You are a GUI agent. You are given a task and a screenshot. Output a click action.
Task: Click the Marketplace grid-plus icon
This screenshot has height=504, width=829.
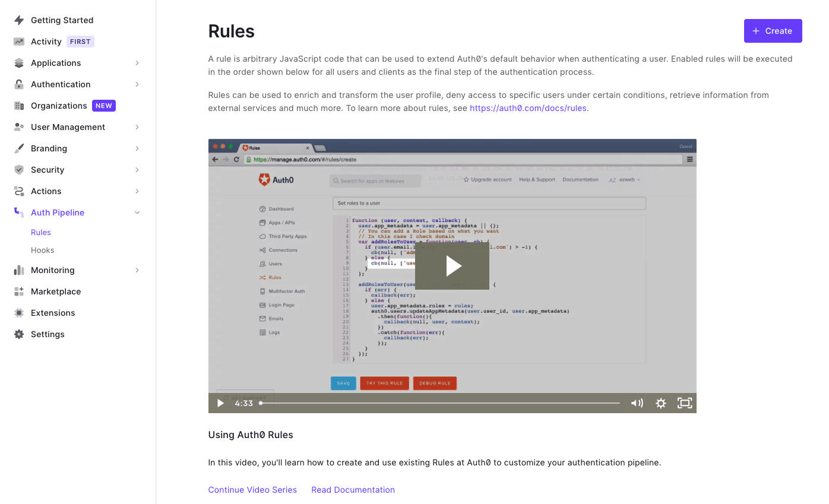pyautogui.click(x=19, y=291)
